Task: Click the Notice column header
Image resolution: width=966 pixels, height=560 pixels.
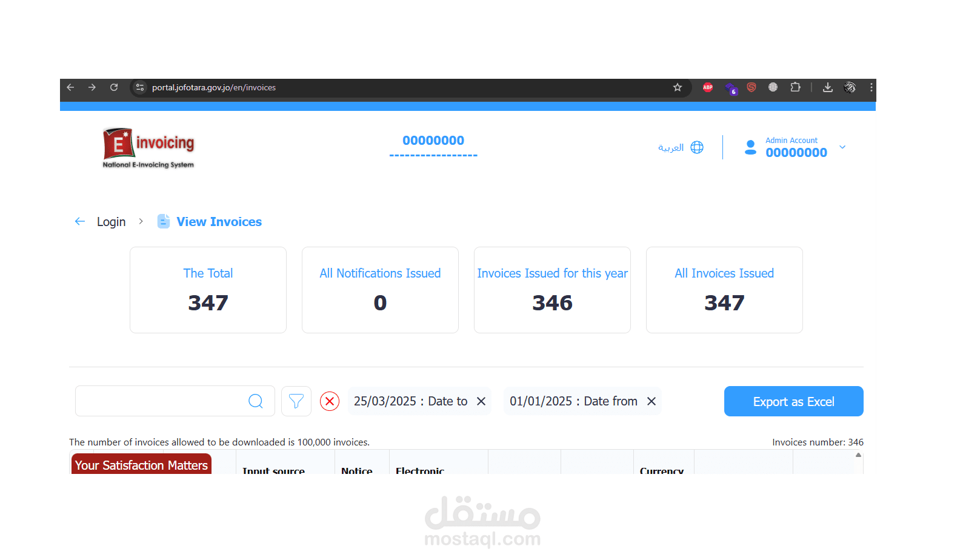Action: (x=357, y=470)
